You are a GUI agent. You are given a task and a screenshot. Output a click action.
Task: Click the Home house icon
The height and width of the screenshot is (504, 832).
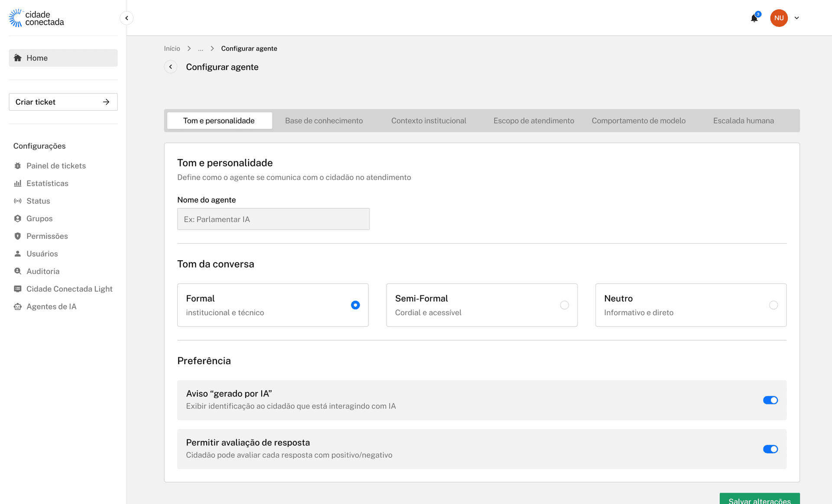18,58
